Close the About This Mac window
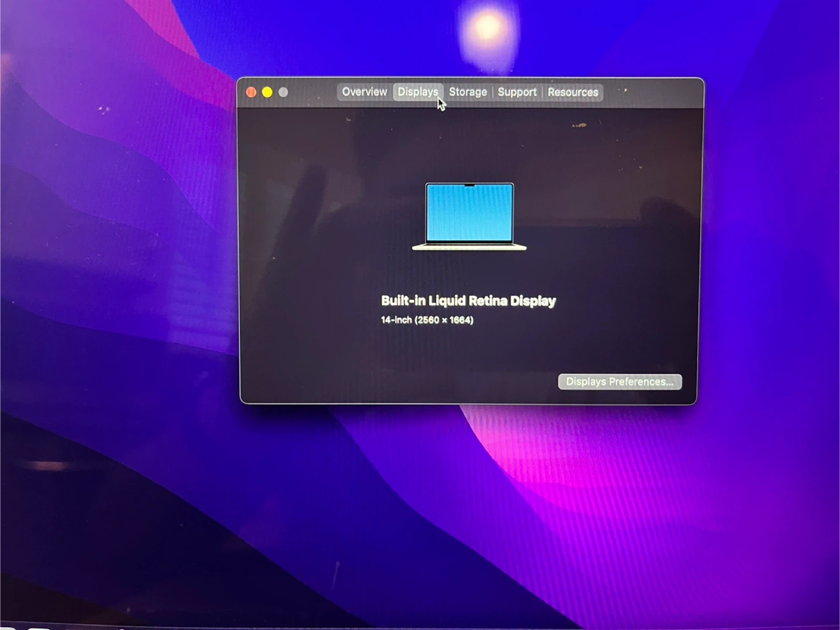The image size is (840, 630). pos(251,92)
